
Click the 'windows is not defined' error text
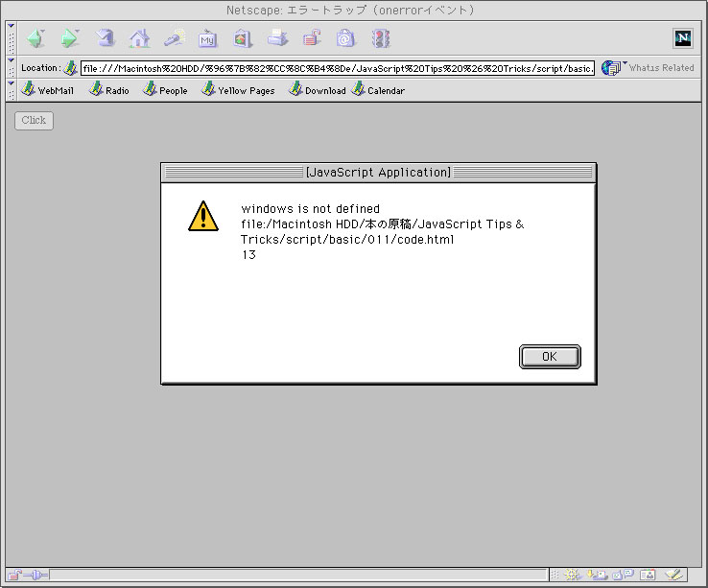tap(311, 209)
